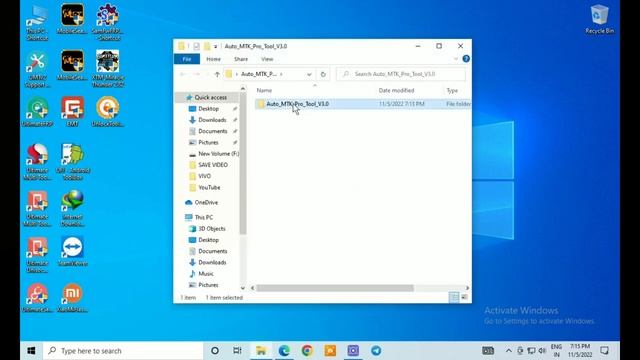
Task: Expand the address path chevron after Auto_MTK_P
Action: click(281, 74)
